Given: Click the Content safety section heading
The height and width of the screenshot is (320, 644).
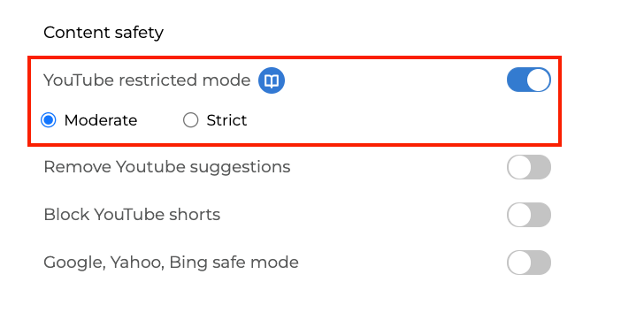Looking at the screenshot, I should tap(103, 33).
